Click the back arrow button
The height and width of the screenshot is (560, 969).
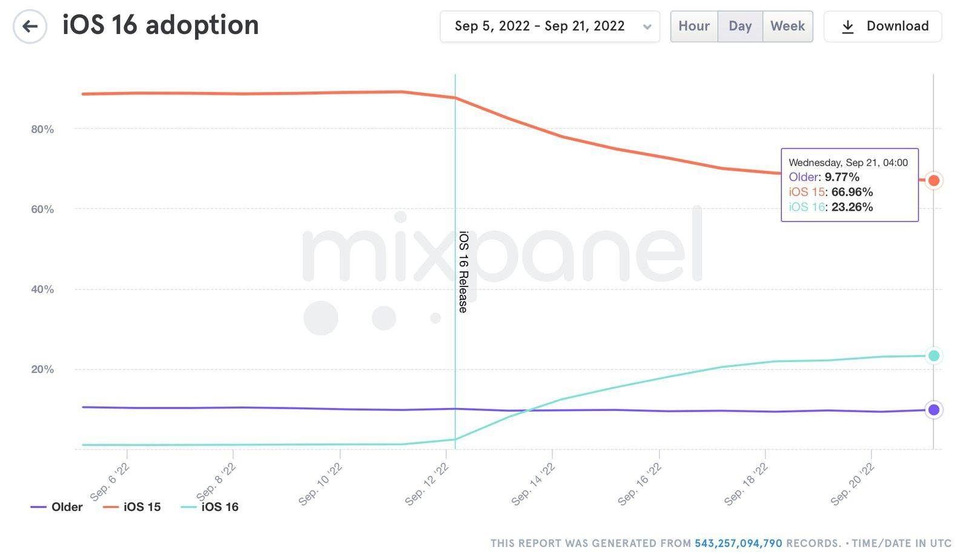pyautogui.click(x=30, y=27)
